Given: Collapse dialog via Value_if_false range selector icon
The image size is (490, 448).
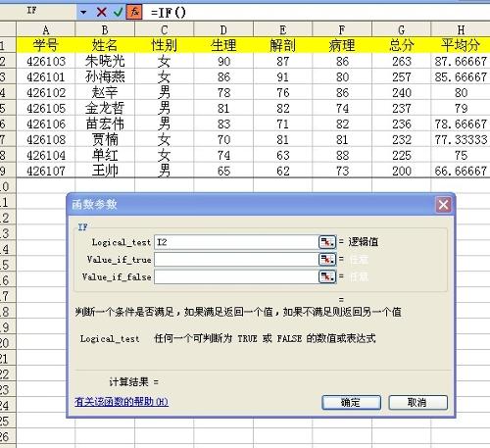Looking at the screenshot, I should [x=327, y=276].
